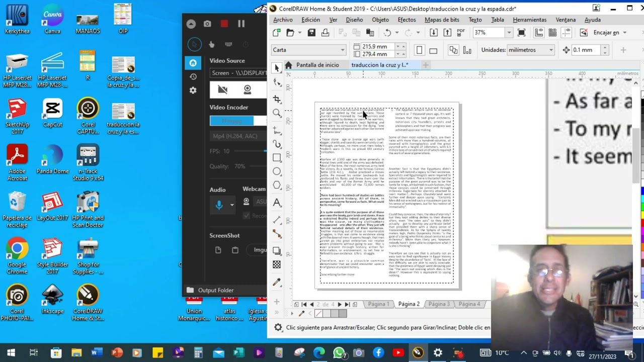Open the Archivo menu
This screenshot has width=644, height=362.
tap(283, 20)
